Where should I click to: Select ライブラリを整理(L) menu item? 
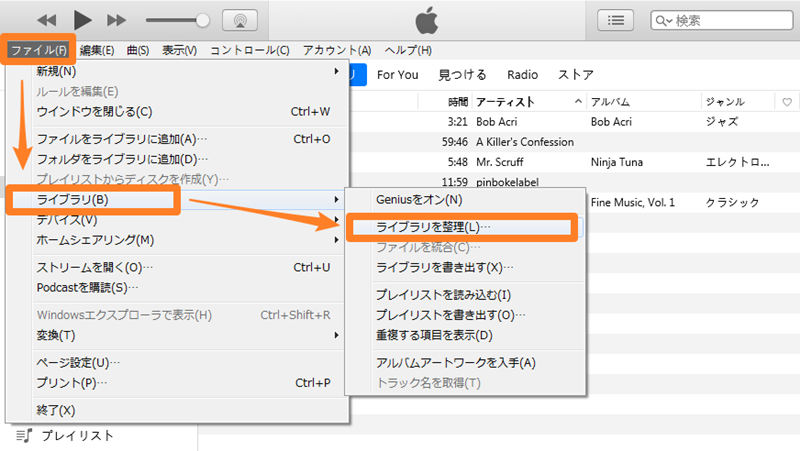point(434,228)
